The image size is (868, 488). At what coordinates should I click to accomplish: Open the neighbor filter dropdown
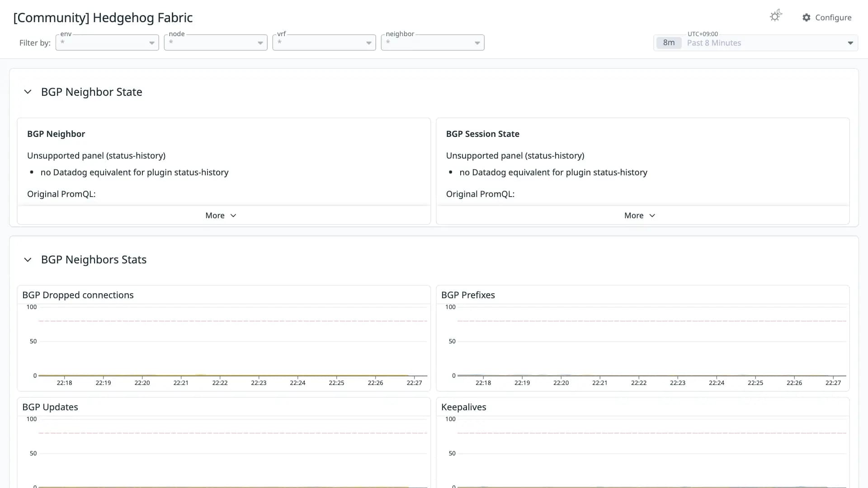point(433,42)
